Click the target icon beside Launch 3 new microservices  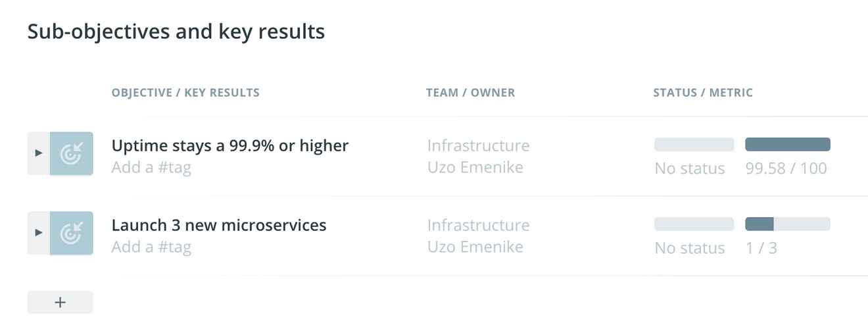coord(71,233)
